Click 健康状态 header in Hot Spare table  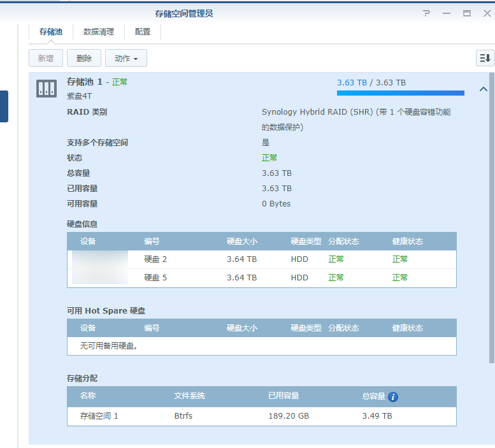[408, 328]
